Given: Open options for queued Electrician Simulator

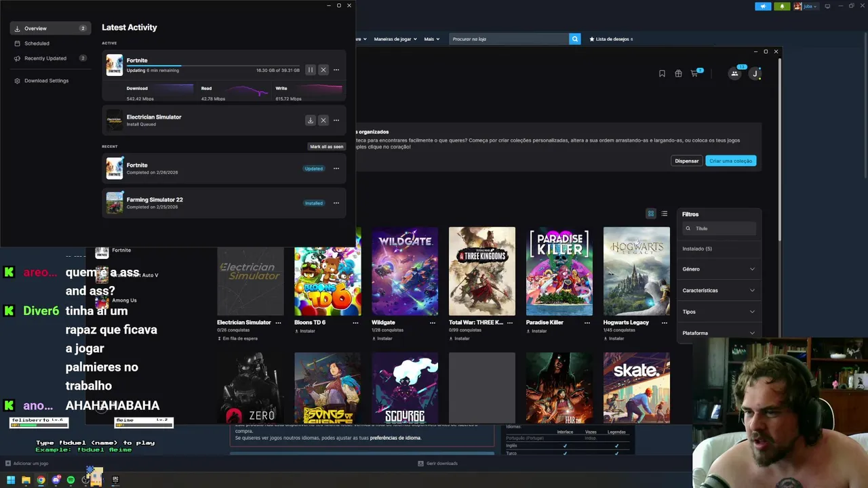Looking at the screenshot, I should (x=336, y=120).
